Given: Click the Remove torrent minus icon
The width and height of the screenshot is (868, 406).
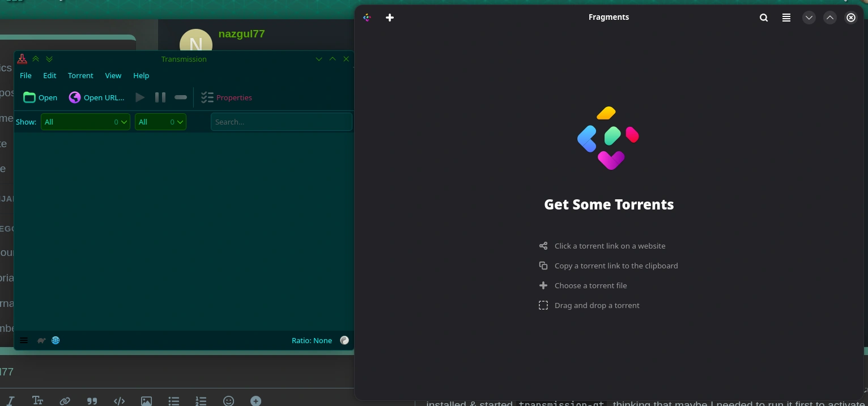Looking at the screenshot, I should (181, 97).
